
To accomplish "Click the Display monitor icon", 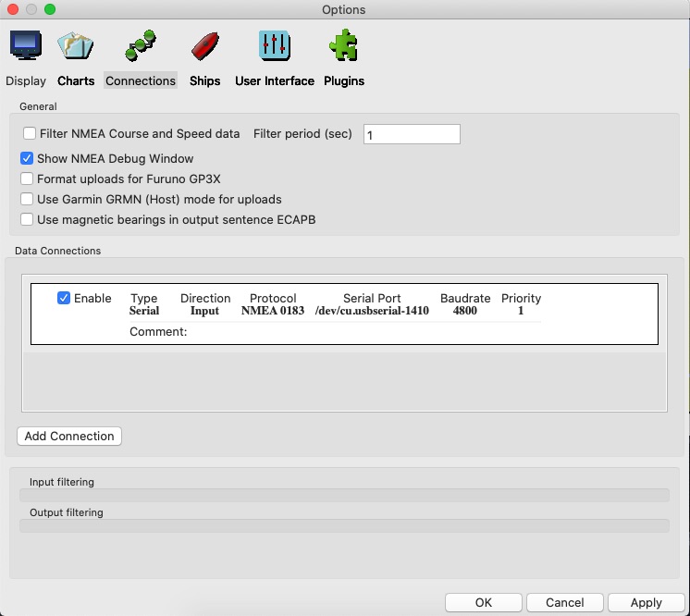I will click(x=25, y=45).
